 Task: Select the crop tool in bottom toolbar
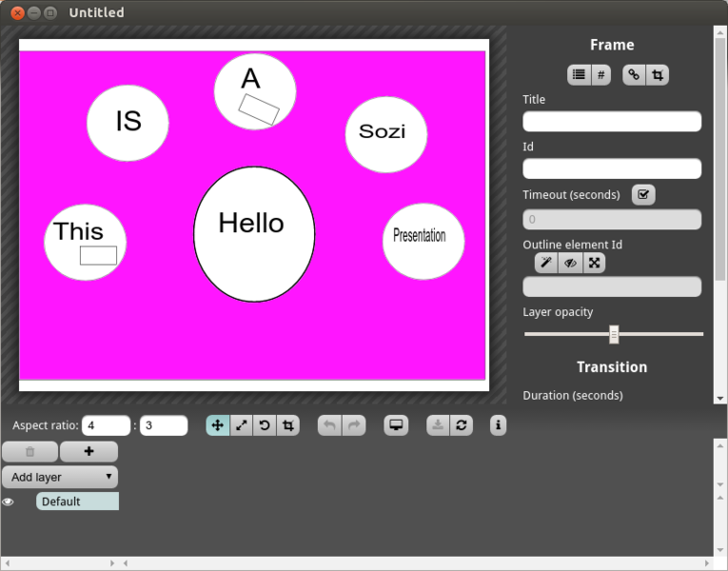(288, 425)
